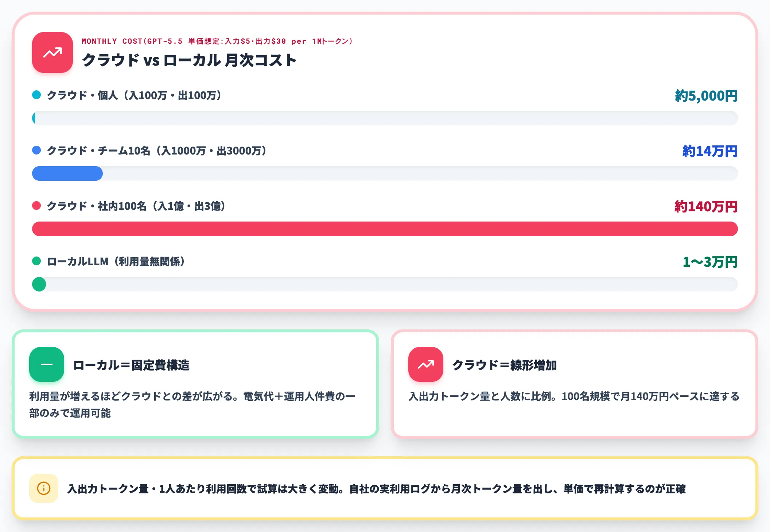Click the label クラウド・社内100名(入1億・出3億)
The height and width of the screenshot is (532, 770).
pos(136,206)
